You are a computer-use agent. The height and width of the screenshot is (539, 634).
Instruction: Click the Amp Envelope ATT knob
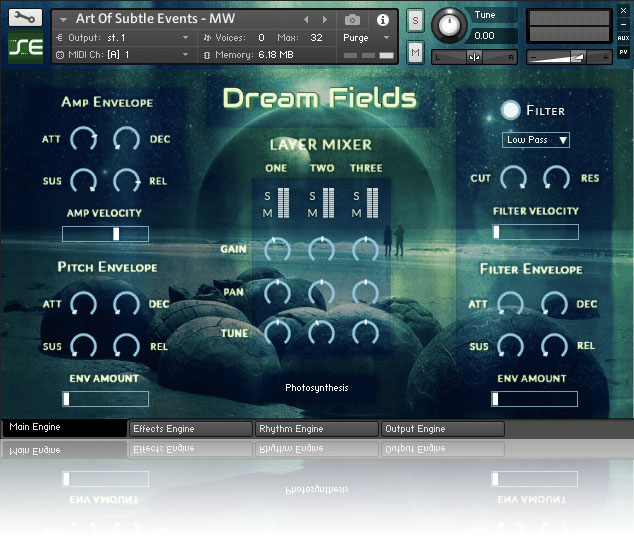(84, 140)
